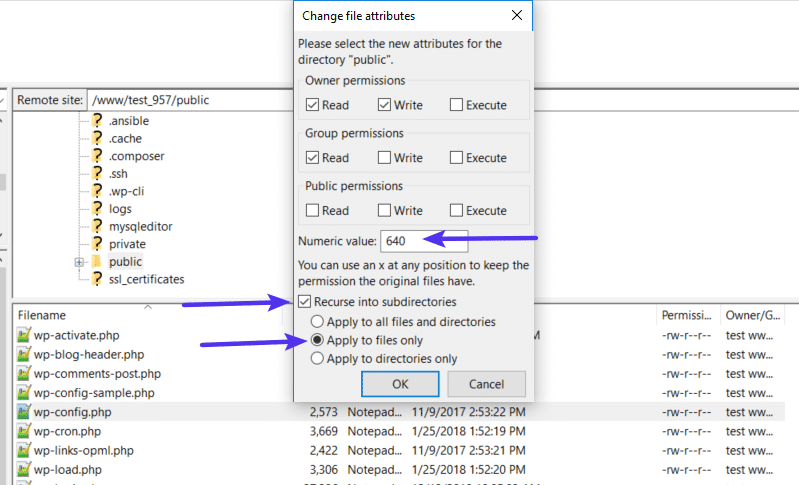Click the unknown-folder icon beside .ansible

coord(97,121)
